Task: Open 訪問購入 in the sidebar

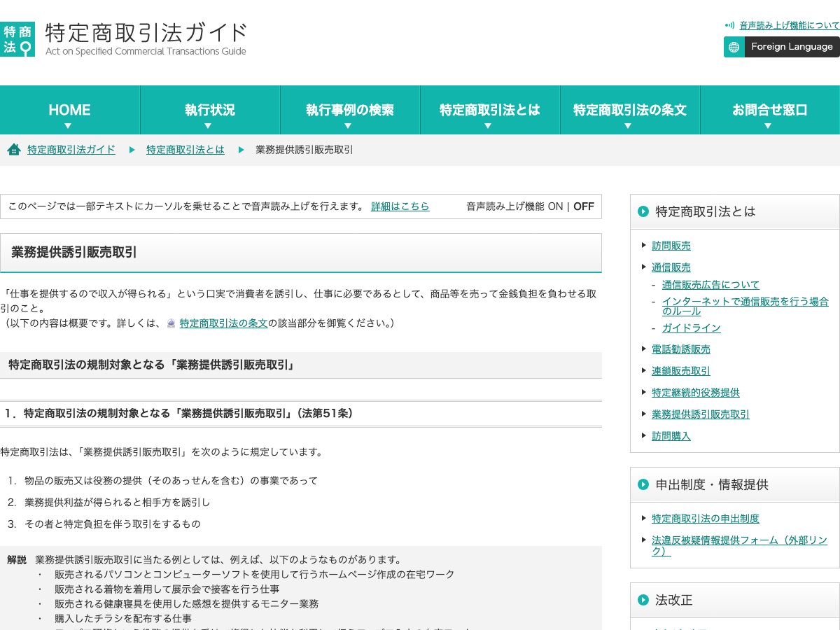Action: click(x=671, y=436)
